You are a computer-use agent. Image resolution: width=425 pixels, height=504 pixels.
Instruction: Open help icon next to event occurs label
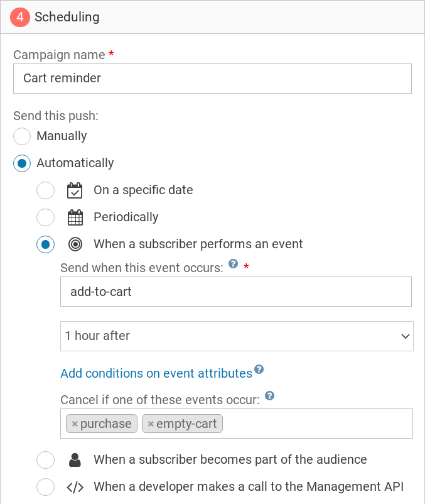click(234, 264)
